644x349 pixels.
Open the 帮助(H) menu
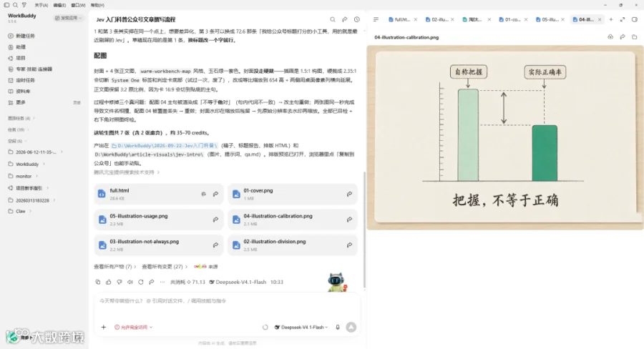pos(97,5)
